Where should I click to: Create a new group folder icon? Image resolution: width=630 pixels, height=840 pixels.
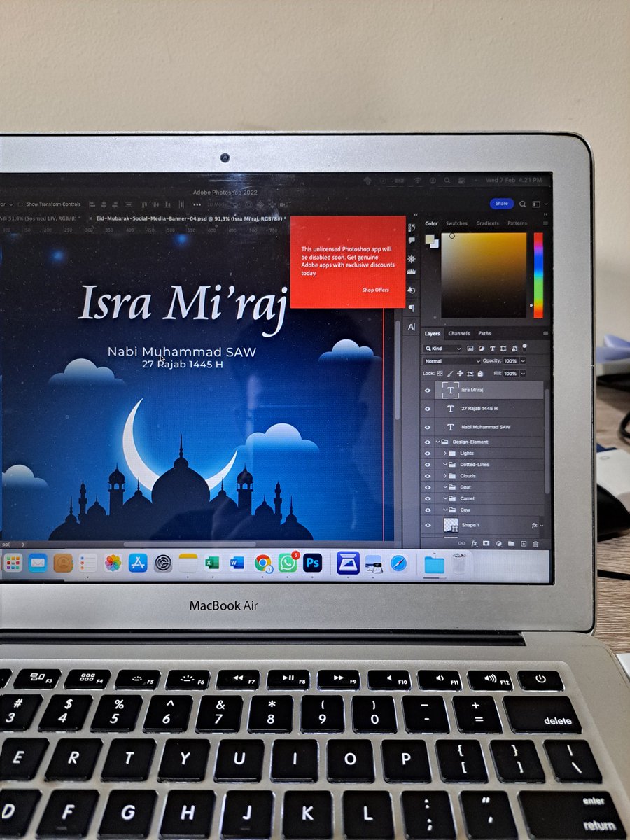511,544
